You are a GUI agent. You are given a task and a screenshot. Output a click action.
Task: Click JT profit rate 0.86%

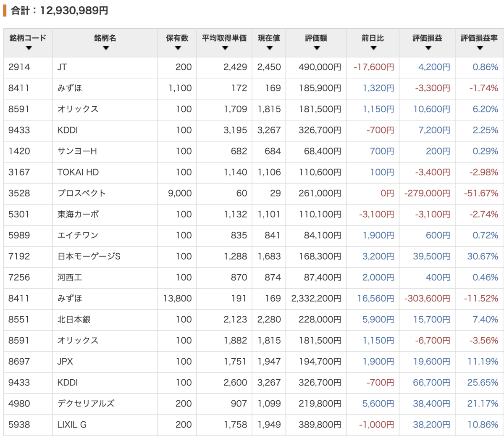(x=485, y=67)
